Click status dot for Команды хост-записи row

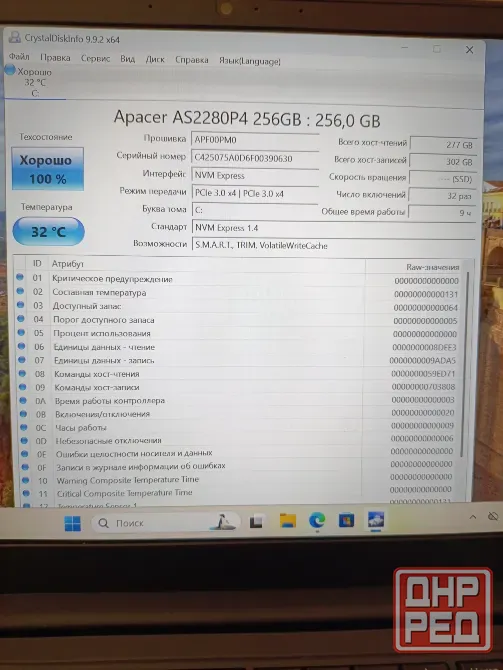(23, 387)
